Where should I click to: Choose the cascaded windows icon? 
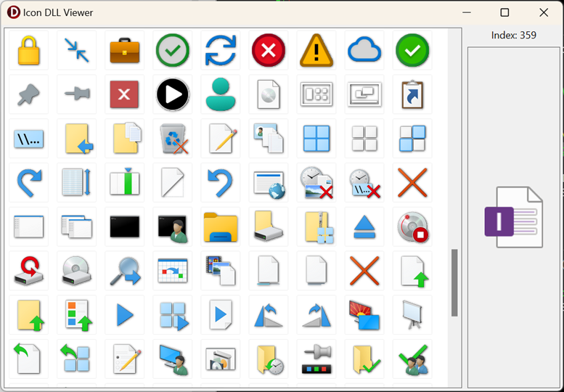tap(77, 226)
